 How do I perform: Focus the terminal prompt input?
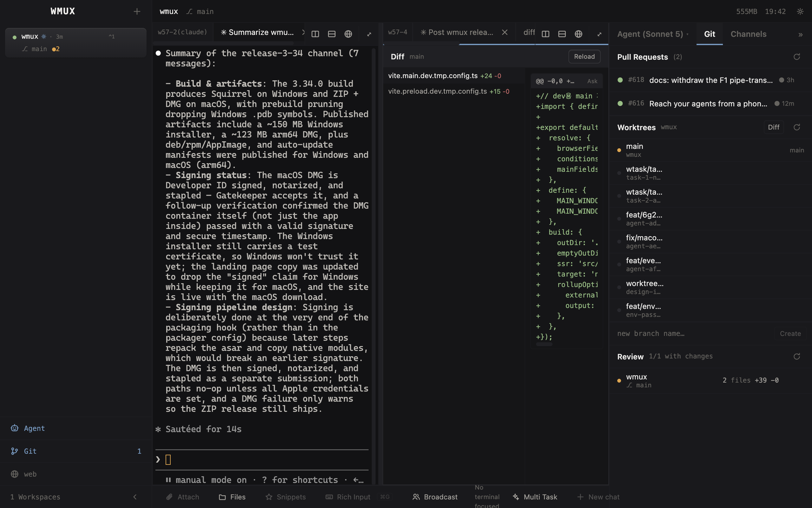tap(262, 460)
